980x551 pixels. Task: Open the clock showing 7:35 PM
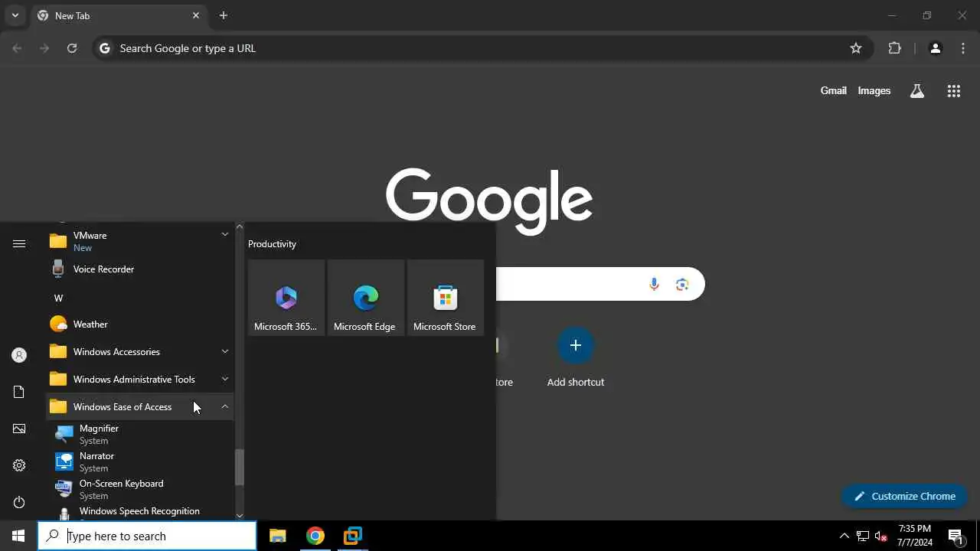tap(915, 536)
